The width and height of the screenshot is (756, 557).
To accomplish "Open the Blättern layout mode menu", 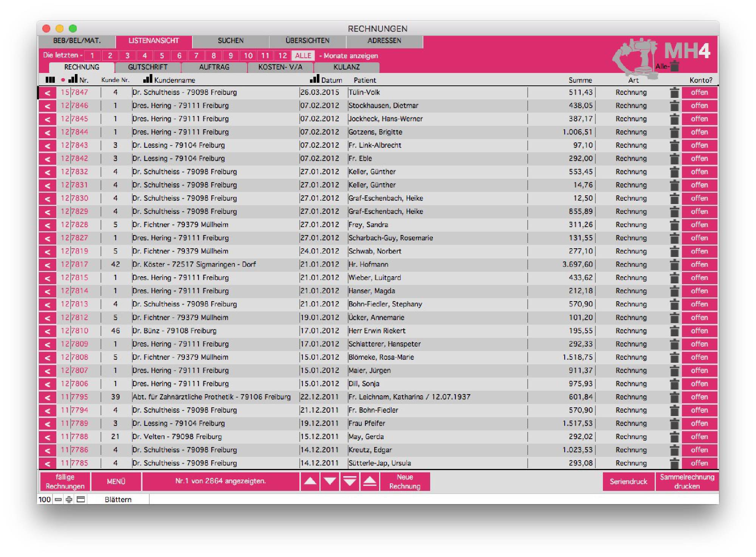I will click(x=118, y=500).
